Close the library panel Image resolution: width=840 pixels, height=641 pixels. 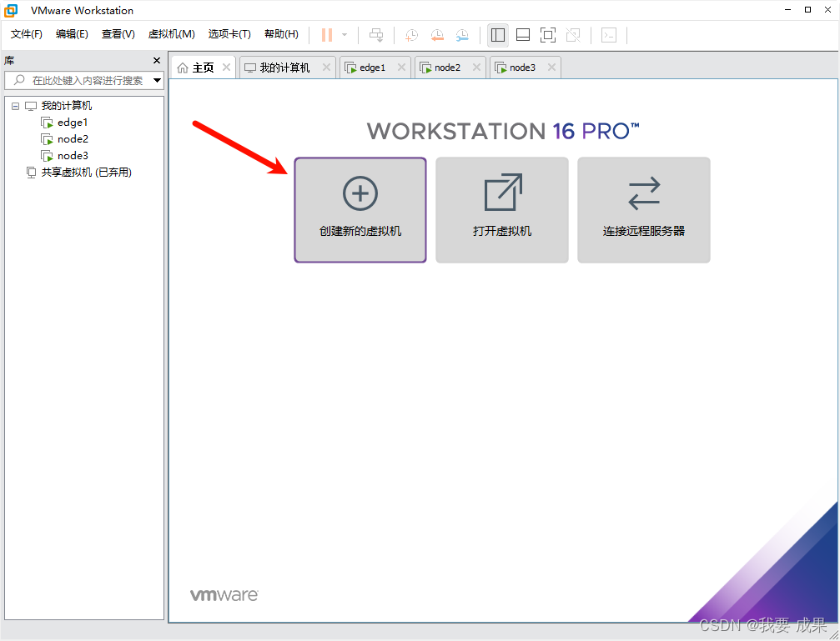(x=157, y=60)
